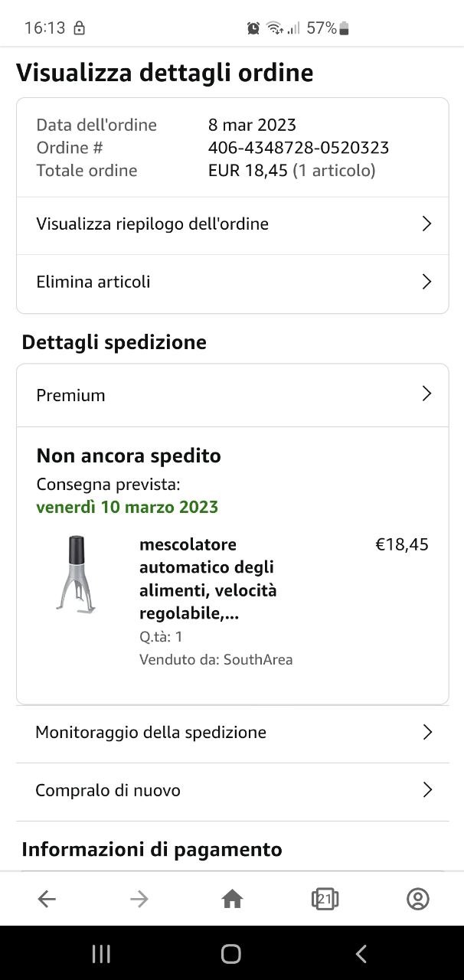Viewport: 464px width, 980px height.
Task: Expand Visualizza riepilogo dell'ordine chevron
Action: (427, 224)
